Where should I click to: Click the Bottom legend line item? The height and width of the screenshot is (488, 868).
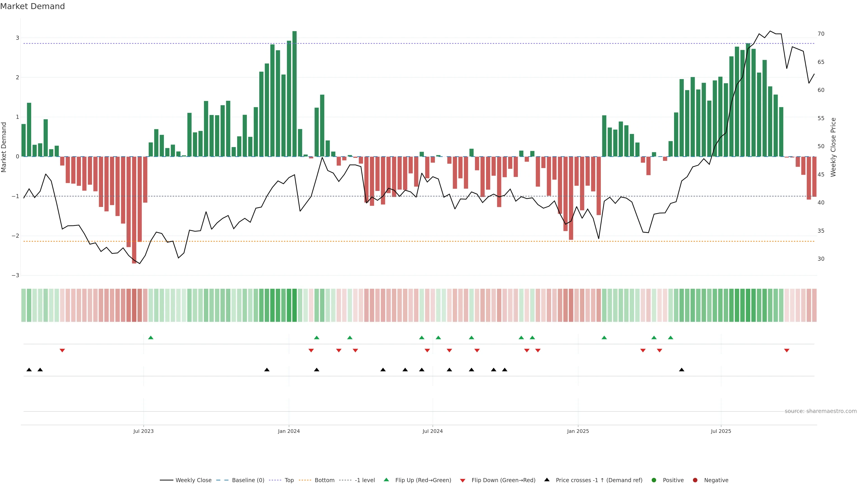[x=324, y=480]
